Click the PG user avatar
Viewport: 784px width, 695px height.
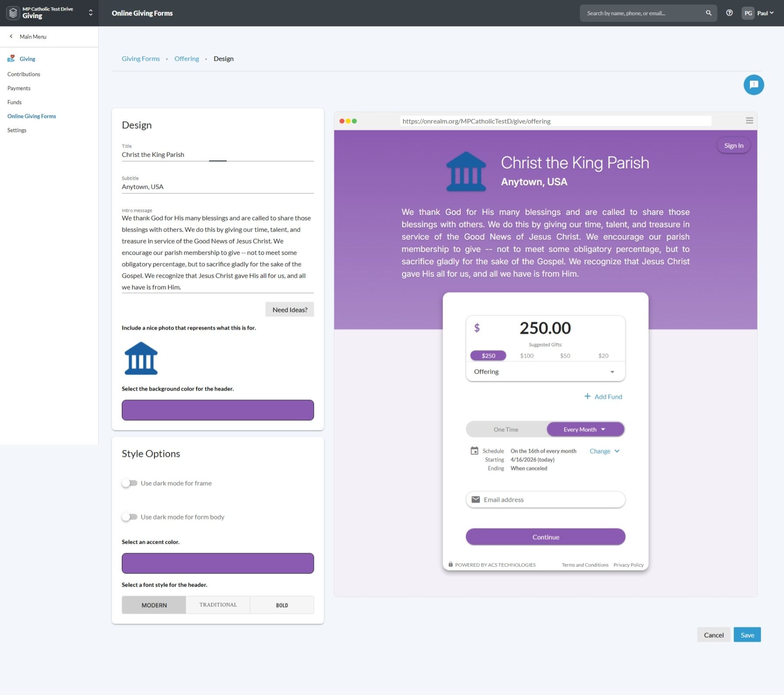pos(748,13)
